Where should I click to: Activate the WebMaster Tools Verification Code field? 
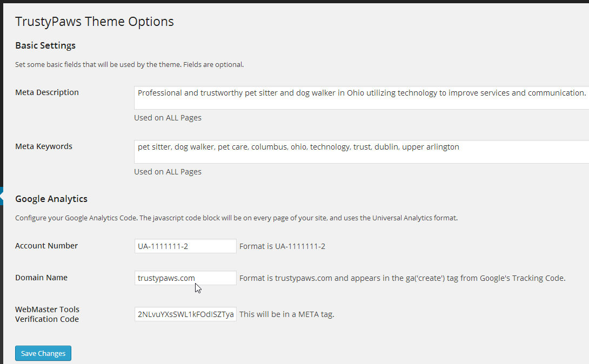185,314
